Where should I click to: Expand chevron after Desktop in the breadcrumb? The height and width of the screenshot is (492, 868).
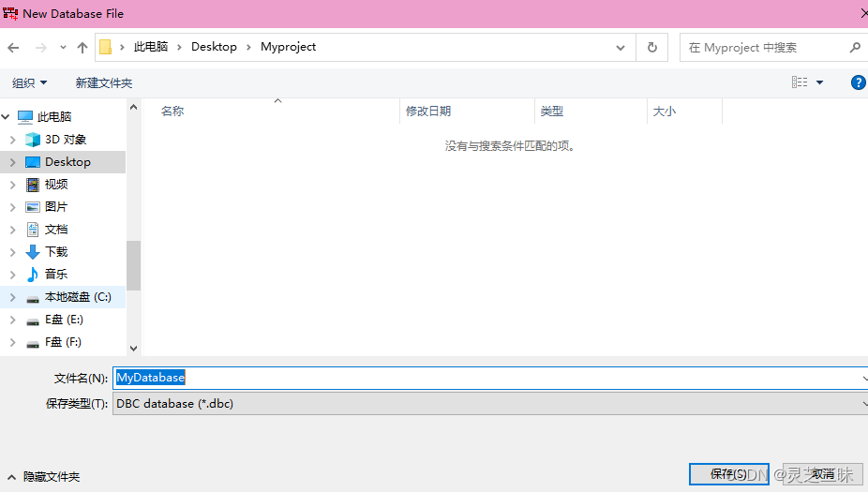[x=248, y=47]
